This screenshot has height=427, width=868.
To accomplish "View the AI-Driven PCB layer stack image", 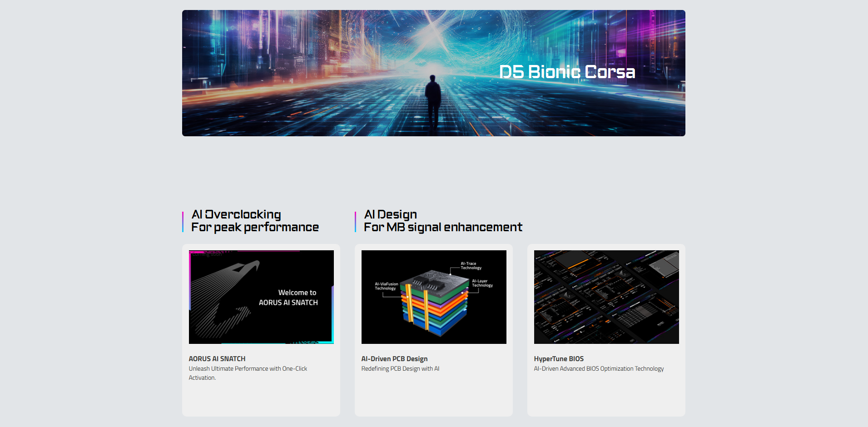I will (x=434, y=297).
